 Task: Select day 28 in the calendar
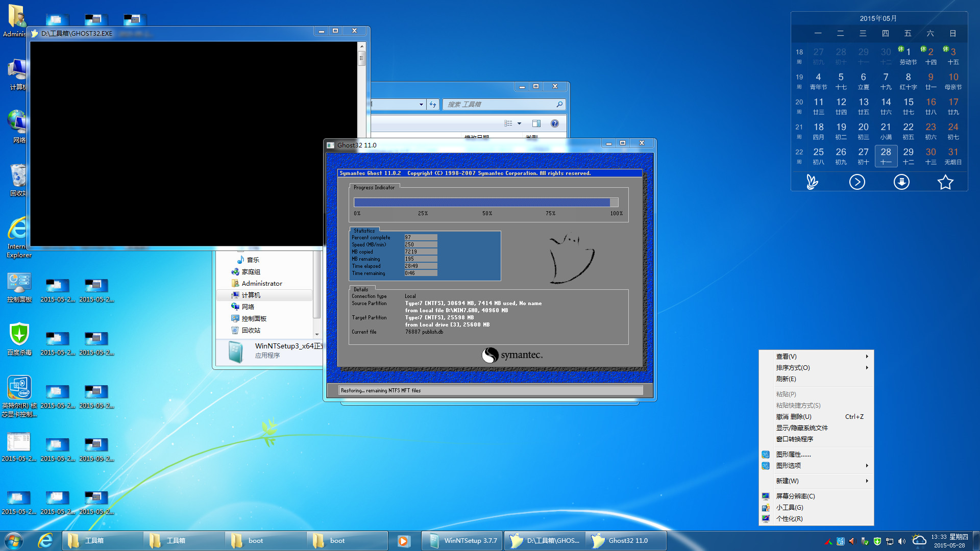pyautogui.click(x=886, y=156)
